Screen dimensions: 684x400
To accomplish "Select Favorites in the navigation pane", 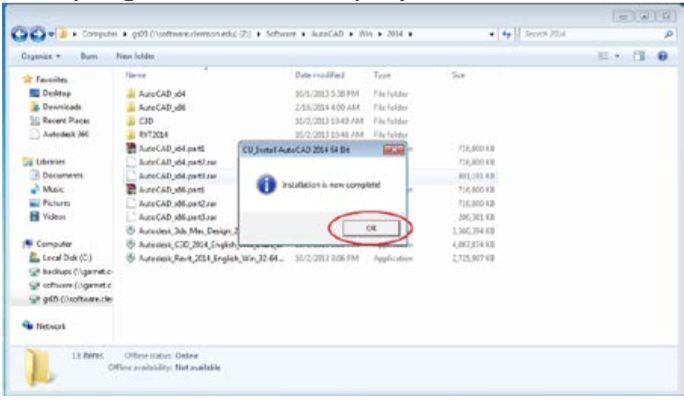I will pyautogui.click(x=51, y=79).
